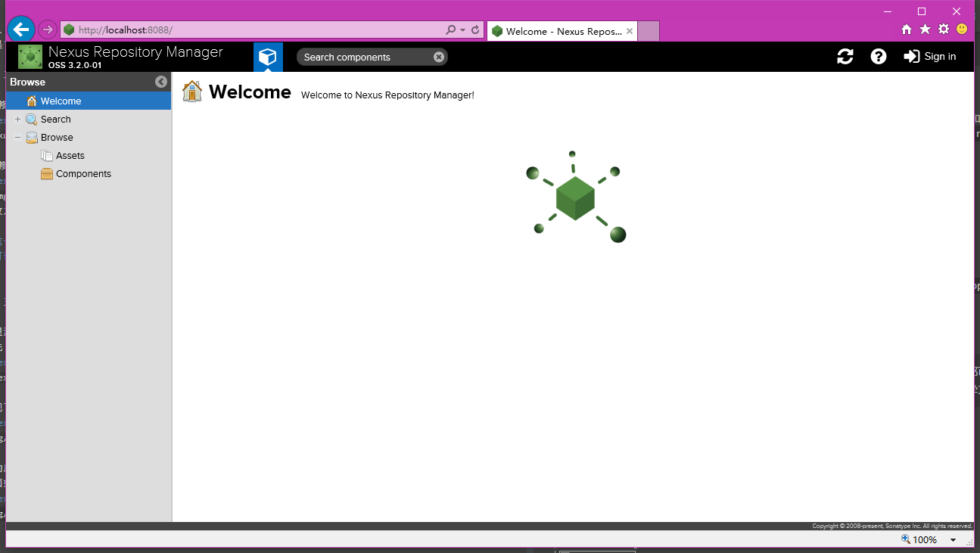980x553 pixels.
Task: Close the Welcome - Nexus browser tab
Action: click(x=630, y=31)
